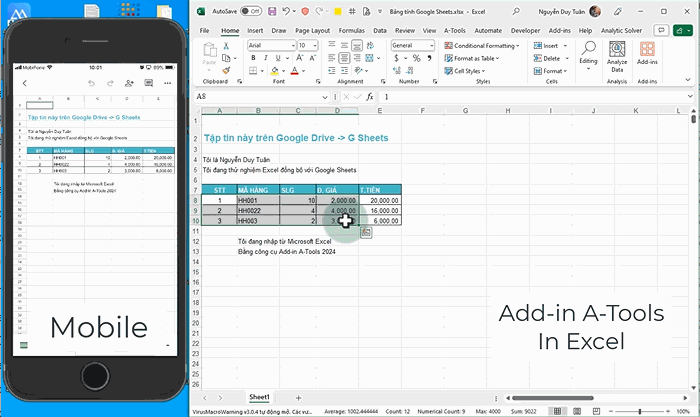700x417 pixels.
Task: Collapse the ribbon chevron
Action: (x=688, y=80)
